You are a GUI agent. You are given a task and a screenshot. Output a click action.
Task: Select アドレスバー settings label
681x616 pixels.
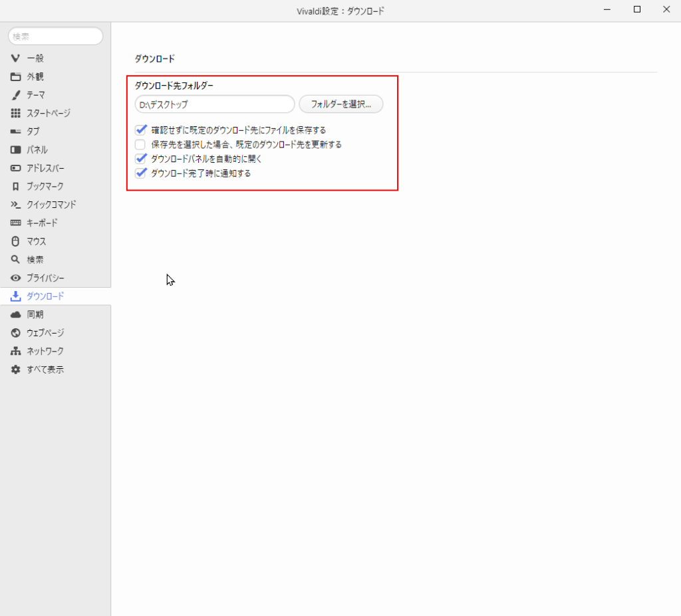tap(46, 168)
